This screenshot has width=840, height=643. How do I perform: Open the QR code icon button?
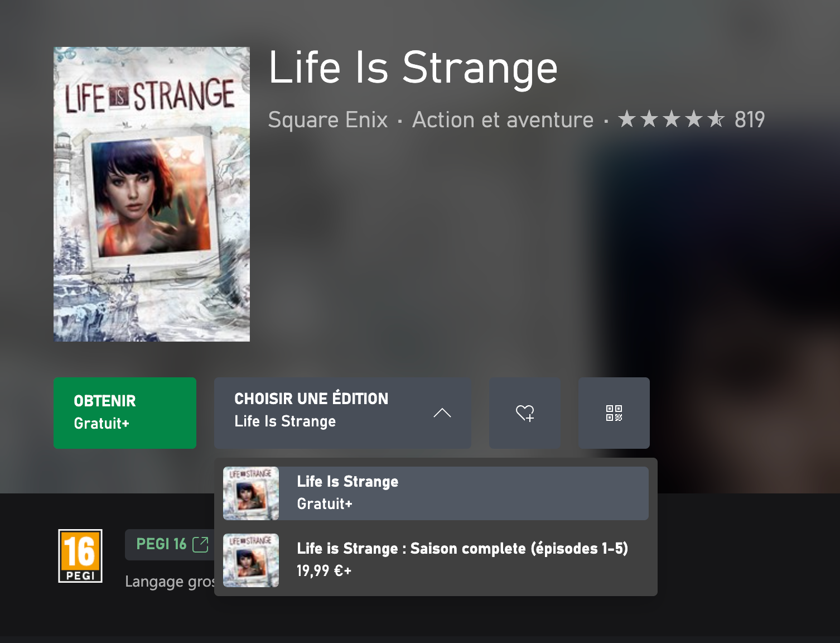click(x=614, y=413)
